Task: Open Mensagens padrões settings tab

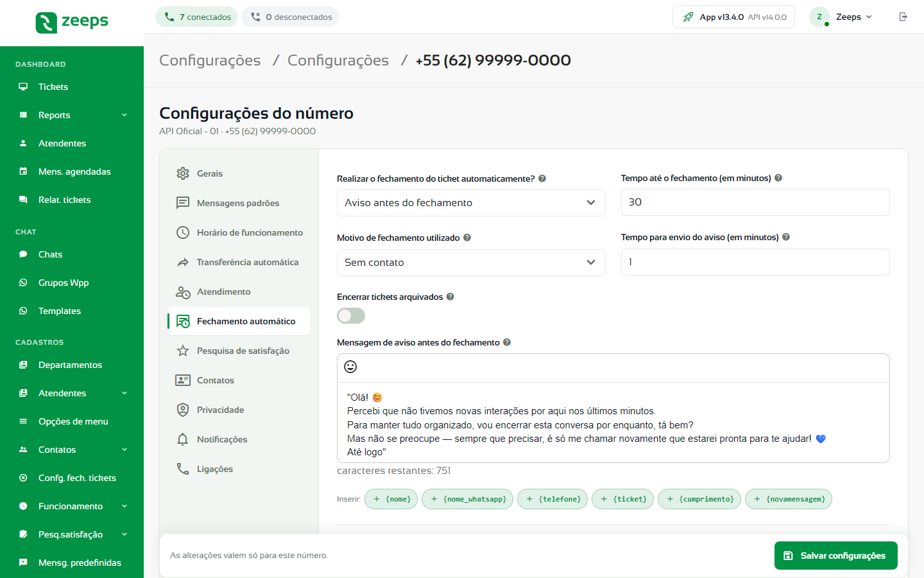Action: click(239, 203)
